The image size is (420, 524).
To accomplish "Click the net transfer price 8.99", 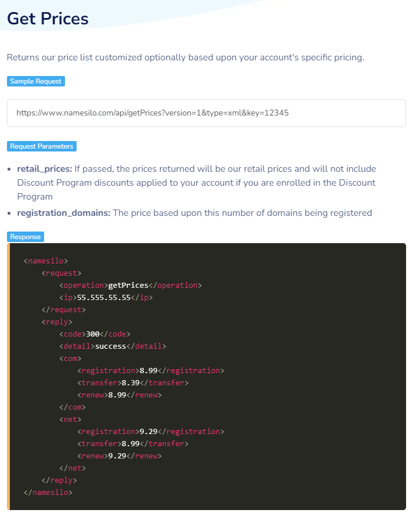I will pyautogui.click(x=131, y=444).
